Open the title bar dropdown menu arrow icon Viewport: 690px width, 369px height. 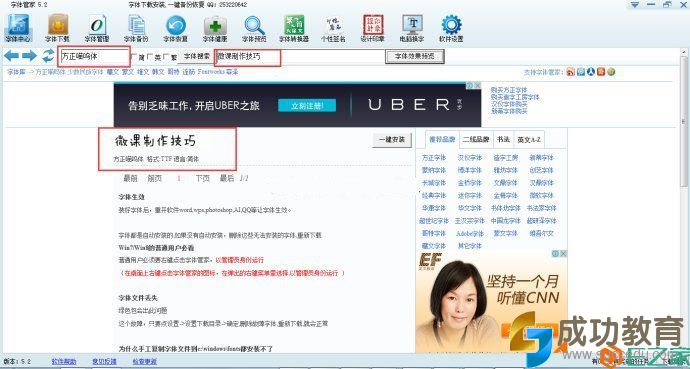[x=634, y=5]
